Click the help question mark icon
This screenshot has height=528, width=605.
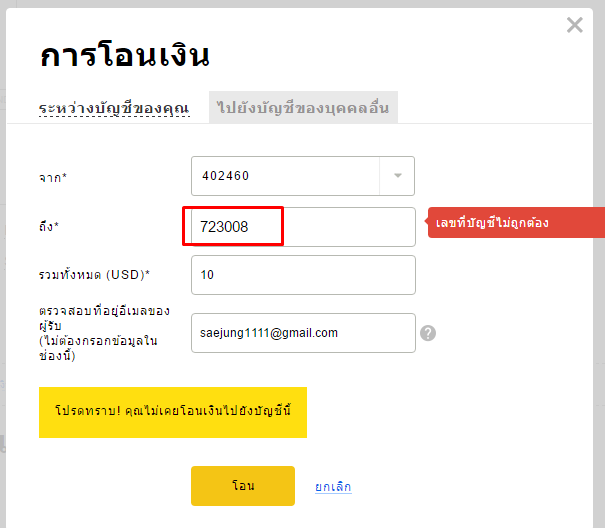(x=428, y=333)
